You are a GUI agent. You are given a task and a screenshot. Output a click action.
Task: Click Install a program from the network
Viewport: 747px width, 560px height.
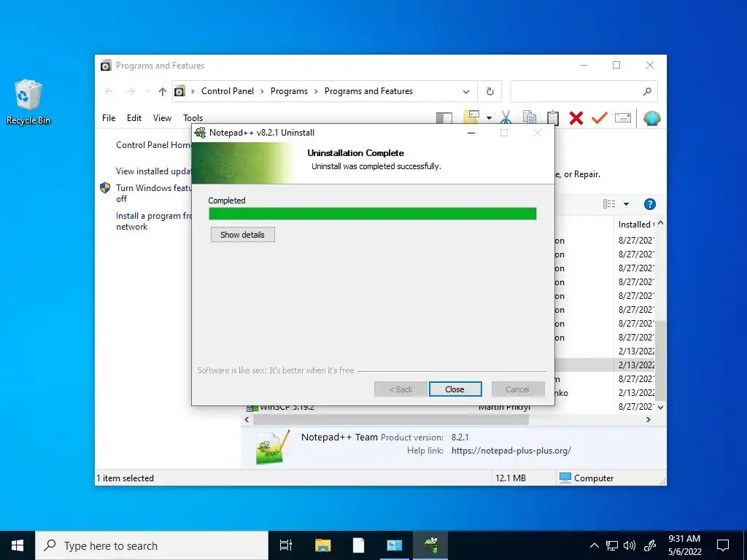click(153, 221)
